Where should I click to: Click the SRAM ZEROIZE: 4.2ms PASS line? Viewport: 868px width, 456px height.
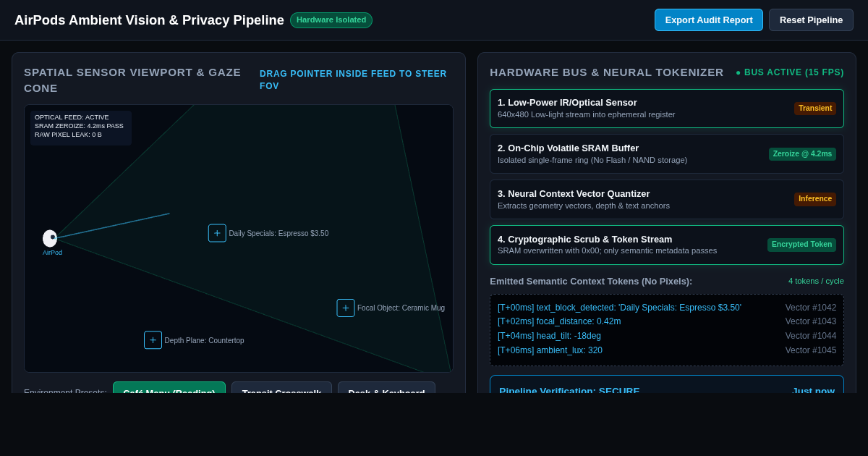click(79, 126)
